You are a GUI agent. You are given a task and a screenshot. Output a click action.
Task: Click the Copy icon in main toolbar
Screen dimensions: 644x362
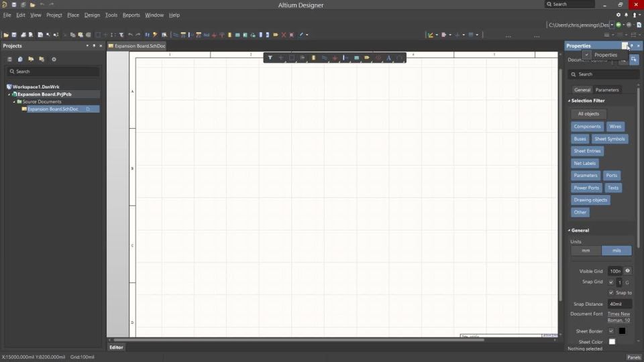(x=72, y=35)
